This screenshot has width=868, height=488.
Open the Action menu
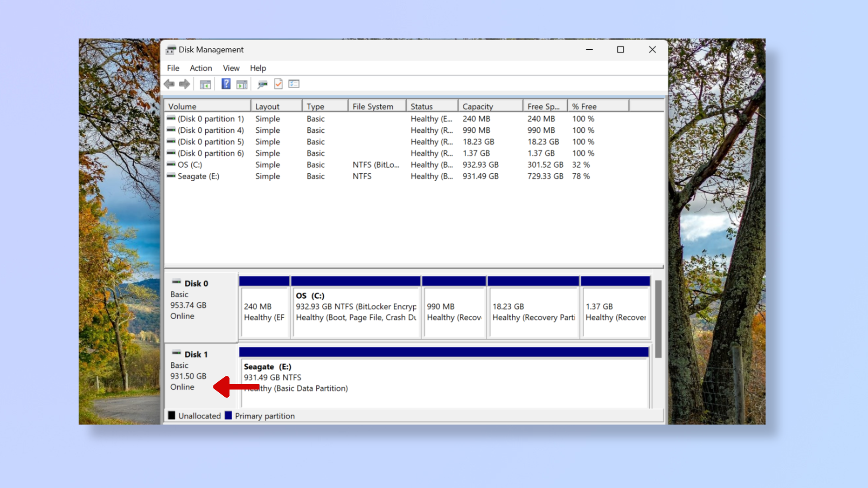click(200, 68)
